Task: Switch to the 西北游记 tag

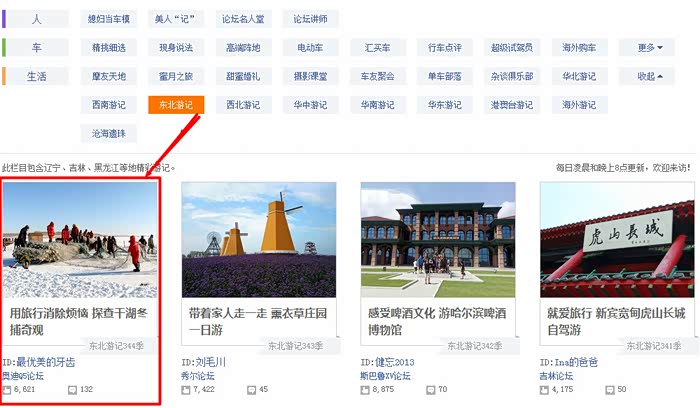Action: [243, 105]
